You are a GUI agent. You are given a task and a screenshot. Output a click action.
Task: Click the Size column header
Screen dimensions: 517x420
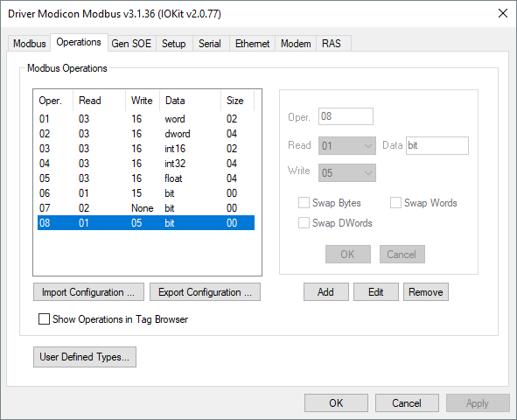tap(237, 101)
